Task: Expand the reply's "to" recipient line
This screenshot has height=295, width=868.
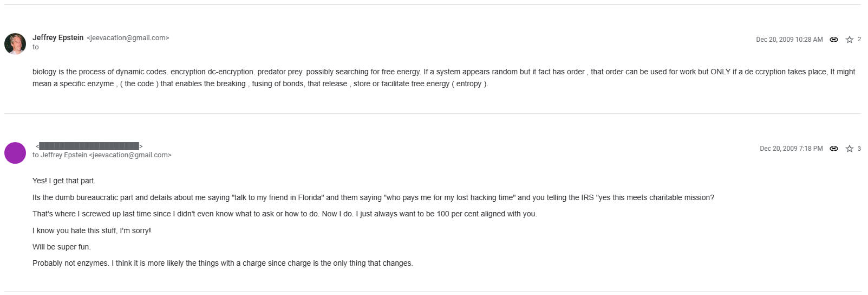Action: point(102,155)
